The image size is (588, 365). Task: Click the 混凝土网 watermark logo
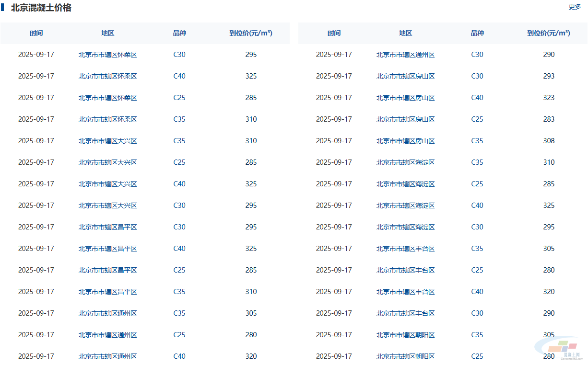[564, 349]
